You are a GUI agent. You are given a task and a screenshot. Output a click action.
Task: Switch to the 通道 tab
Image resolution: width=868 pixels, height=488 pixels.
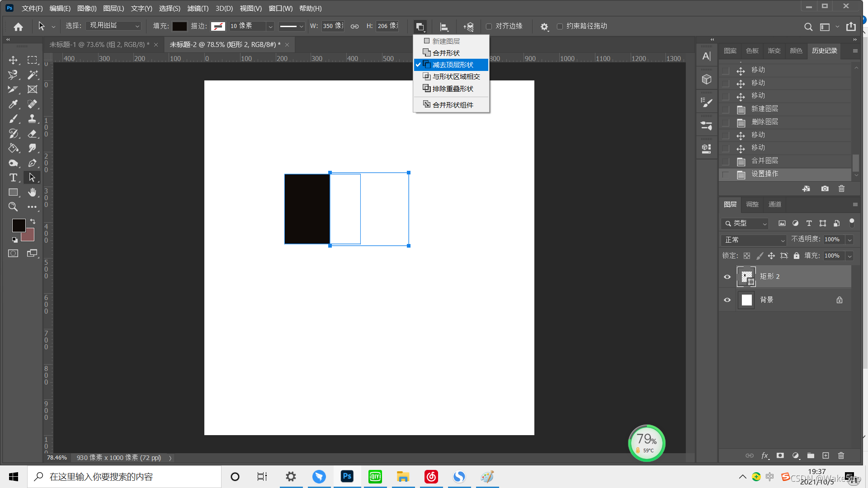tap(774, 204)
